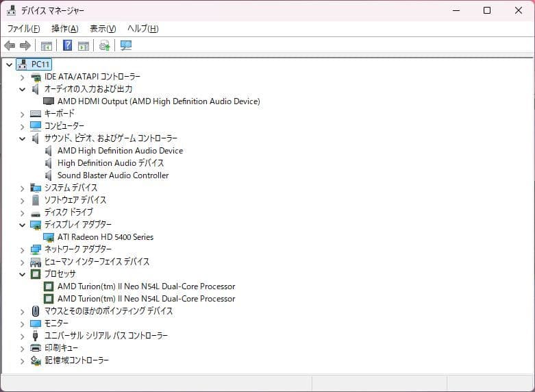The height and width of the screenshot is (392, 535).
Task: Open the 表示(V) menu
Action: pos(103,29)
